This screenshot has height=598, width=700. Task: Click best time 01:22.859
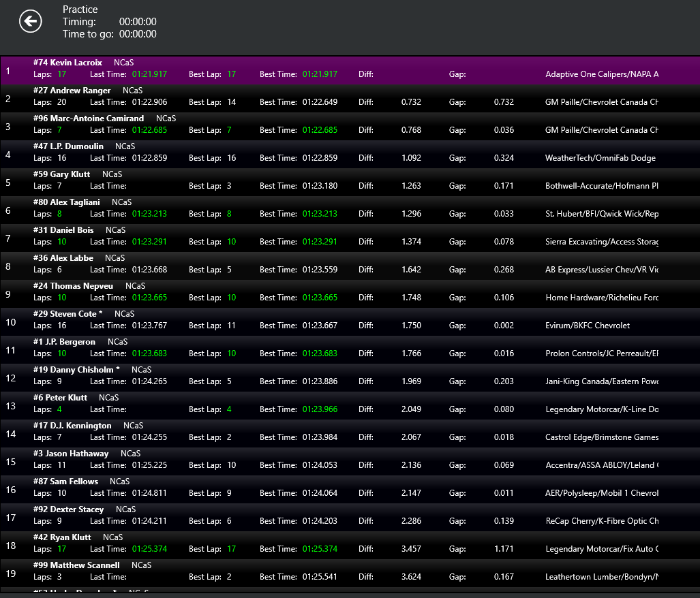coord(320,158)
